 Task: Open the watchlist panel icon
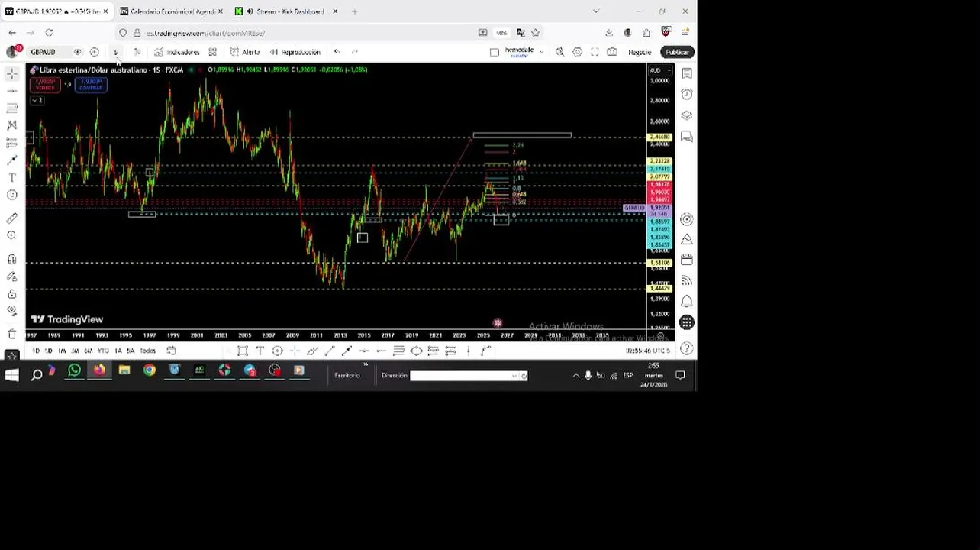(x=687, y=73)
